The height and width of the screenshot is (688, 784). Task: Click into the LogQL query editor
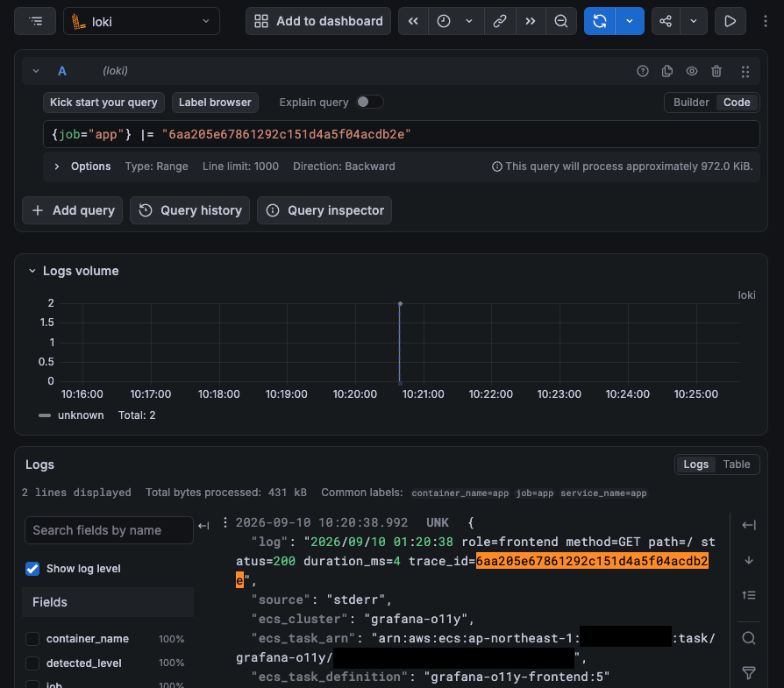point(402,134)
